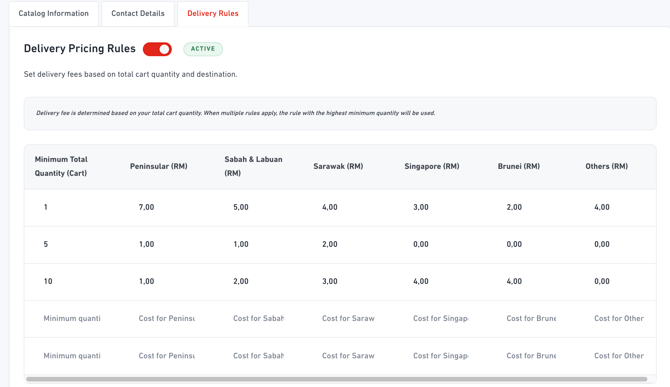Click first empty Cost for Others field

pos(619,319)
